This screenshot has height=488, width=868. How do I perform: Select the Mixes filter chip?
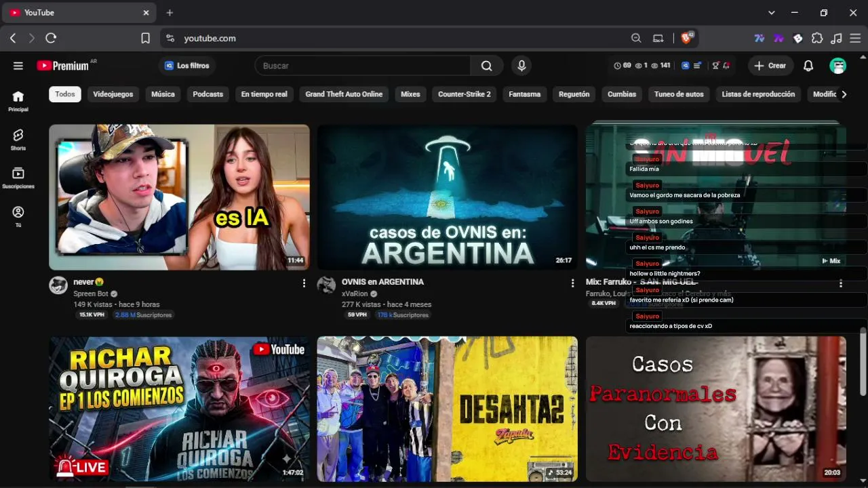click(x=410, y=94)
